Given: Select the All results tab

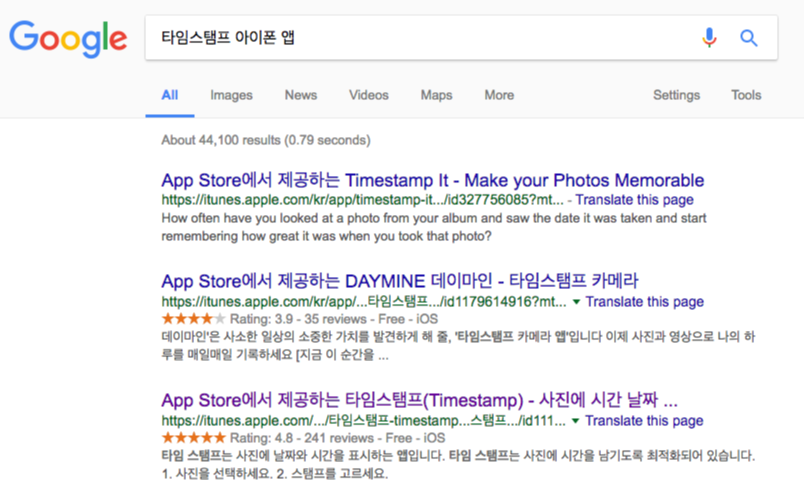Looking at the screenshot, I should (x=170, y=95).
